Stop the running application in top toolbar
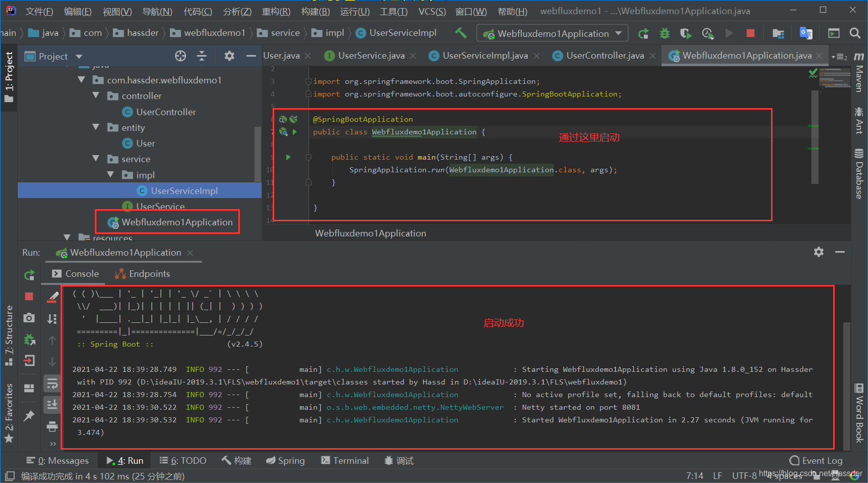Viewport: 868px width, 483px height. tap(750, 33)
